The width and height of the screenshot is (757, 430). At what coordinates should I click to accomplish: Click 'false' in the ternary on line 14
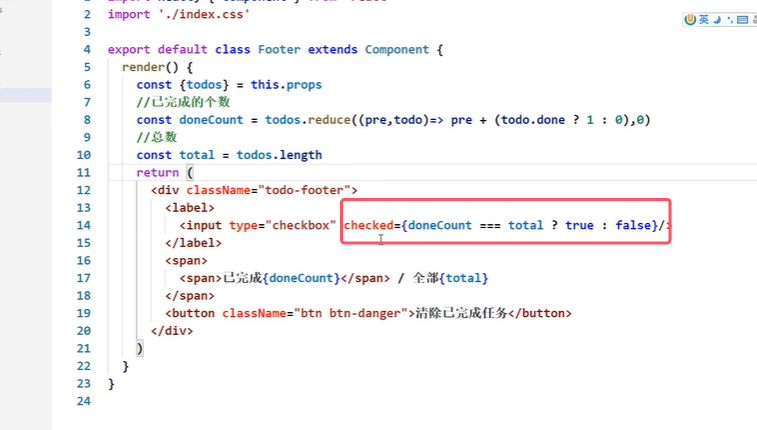point(633,225)
